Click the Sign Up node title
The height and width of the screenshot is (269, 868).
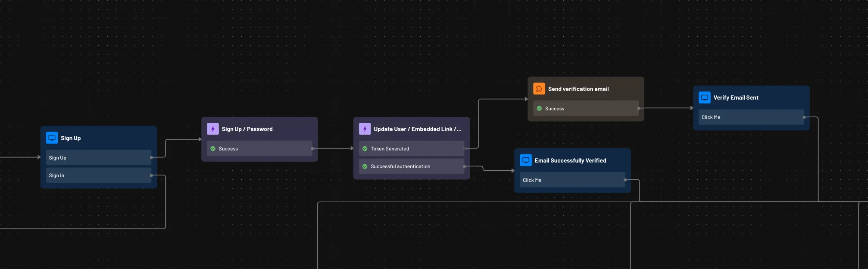[71, 138]
